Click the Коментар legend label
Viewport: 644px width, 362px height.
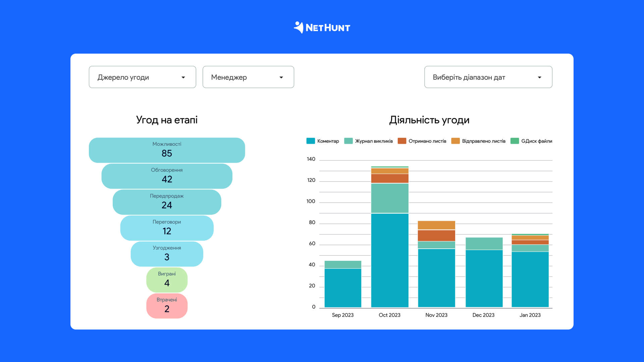pos(328,141)
